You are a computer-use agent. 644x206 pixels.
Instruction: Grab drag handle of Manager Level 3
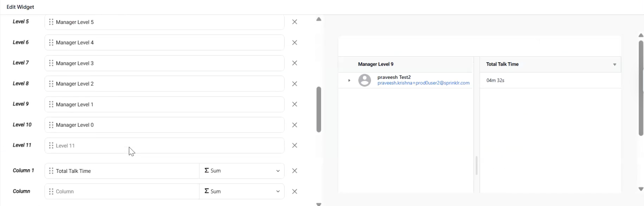(51, 63)
